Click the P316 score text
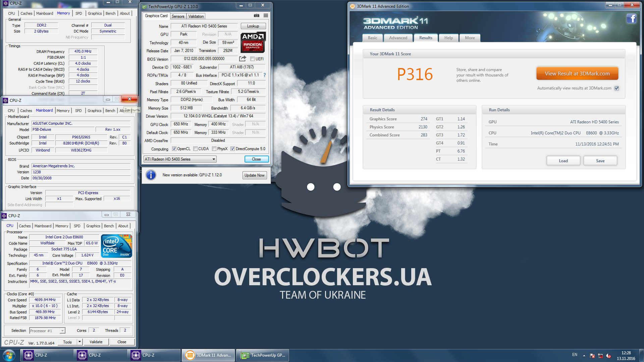This screenshot has width=644, height=362. (415, 74)
